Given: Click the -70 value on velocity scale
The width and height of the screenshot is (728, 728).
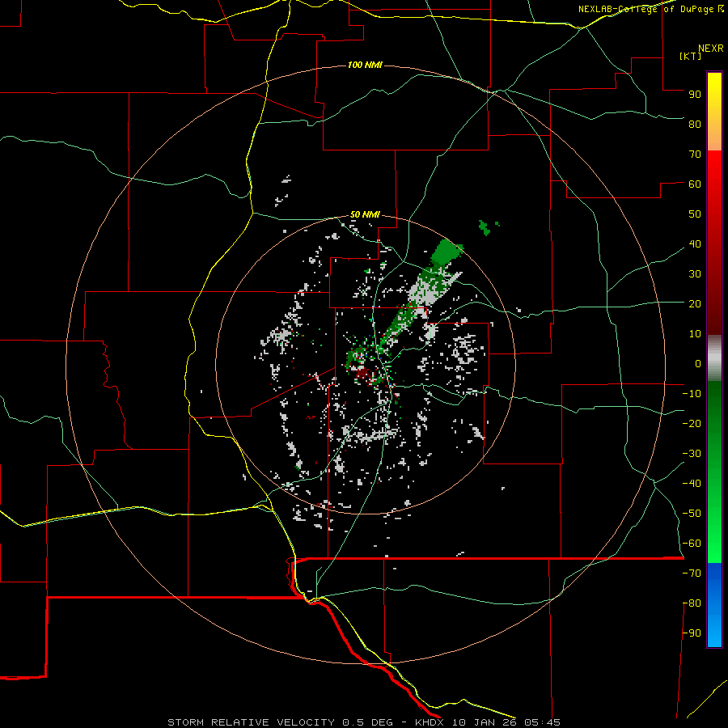Looking at the screenshot, I should tap(692, 574).
